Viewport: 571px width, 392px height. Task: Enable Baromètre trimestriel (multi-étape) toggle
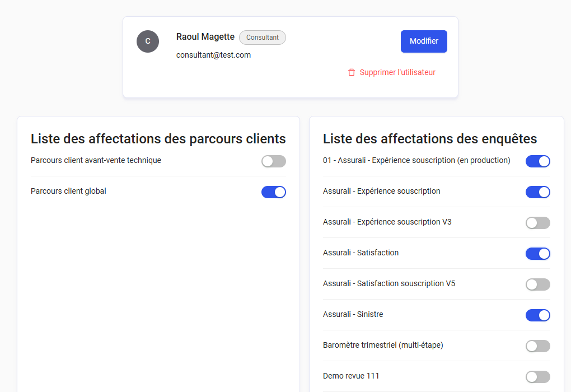[x=538, y=346]
